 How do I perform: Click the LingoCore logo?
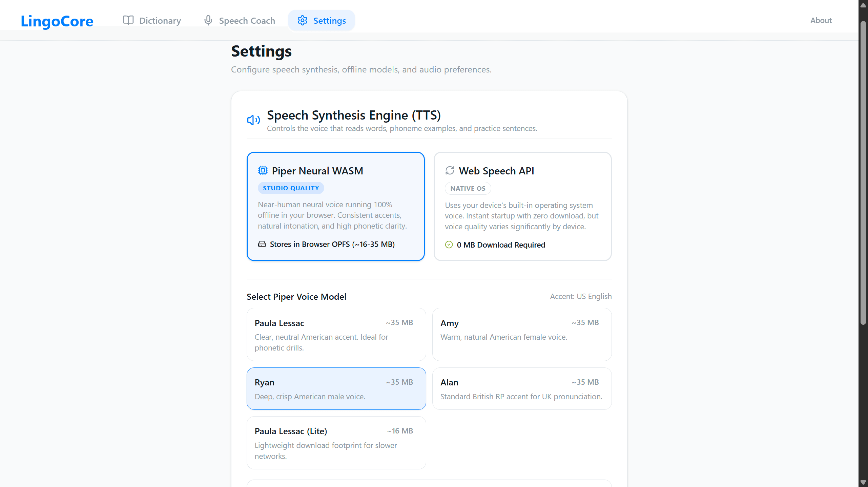pyautogui.click(x=57, y=21)
